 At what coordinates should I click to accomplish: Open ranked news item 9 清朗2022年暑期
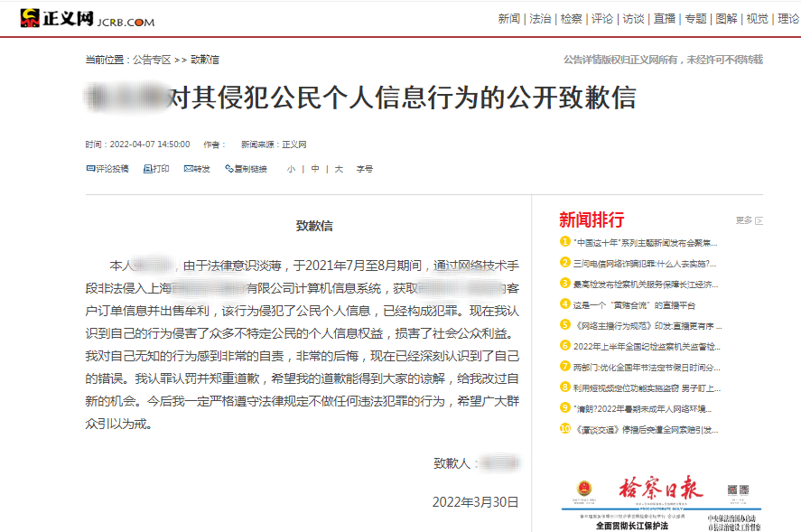point(636,408)
